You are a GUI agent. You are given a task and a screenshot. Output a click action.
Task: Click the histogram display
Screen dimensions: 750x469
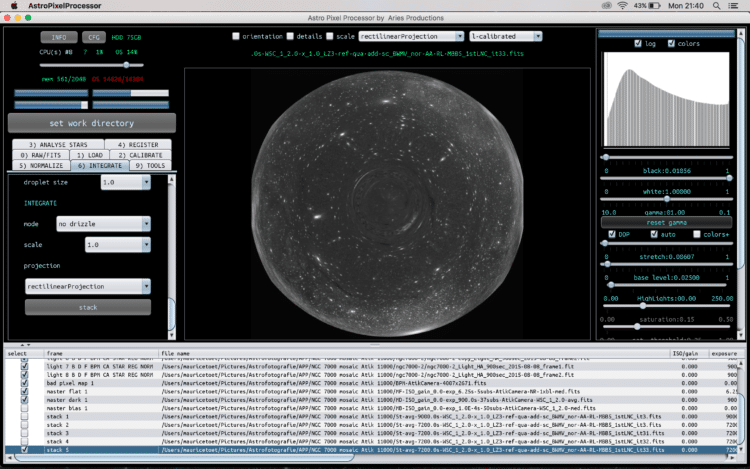pyautogui.click(x=666, y=99)
